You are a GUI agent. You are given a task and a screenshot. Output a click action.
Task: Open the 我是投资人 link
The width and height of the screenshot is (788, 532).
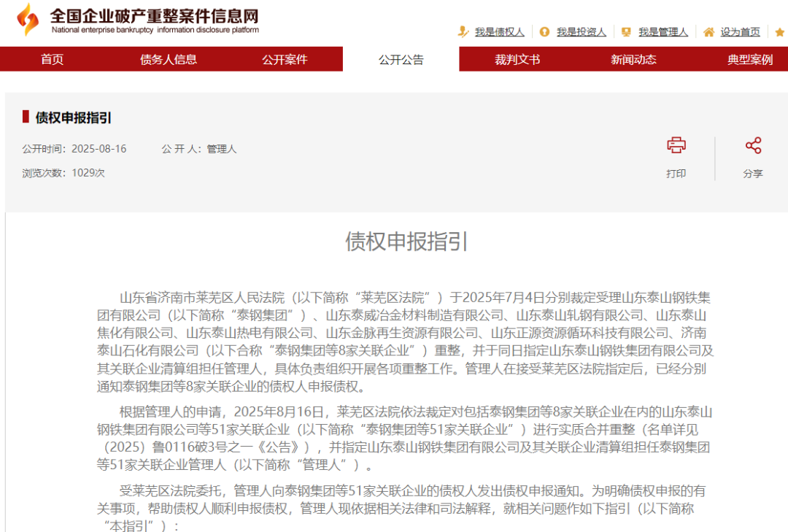click(x=582, y=32)
